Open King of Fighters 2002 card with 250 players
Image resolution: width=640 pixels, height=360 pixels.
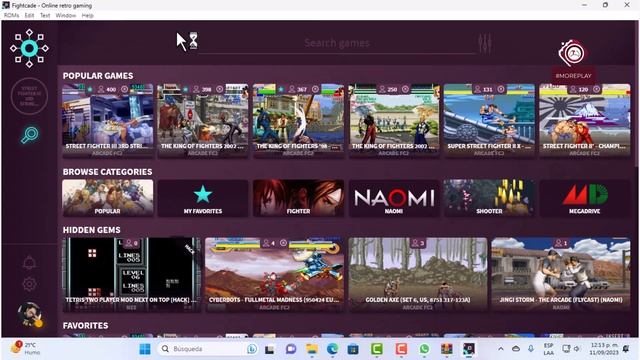pyautogui.click(x=394, y=121)
